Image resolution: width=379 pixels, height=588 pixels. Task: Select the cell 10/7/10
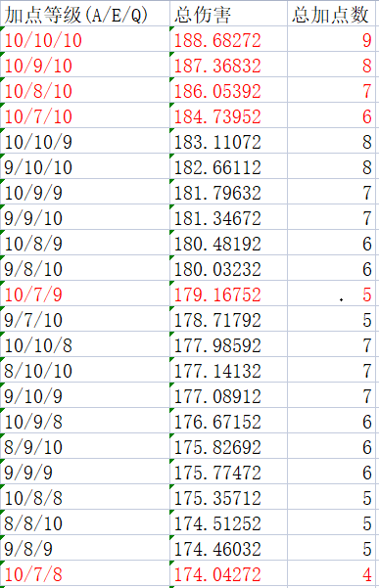pos(85,116)
